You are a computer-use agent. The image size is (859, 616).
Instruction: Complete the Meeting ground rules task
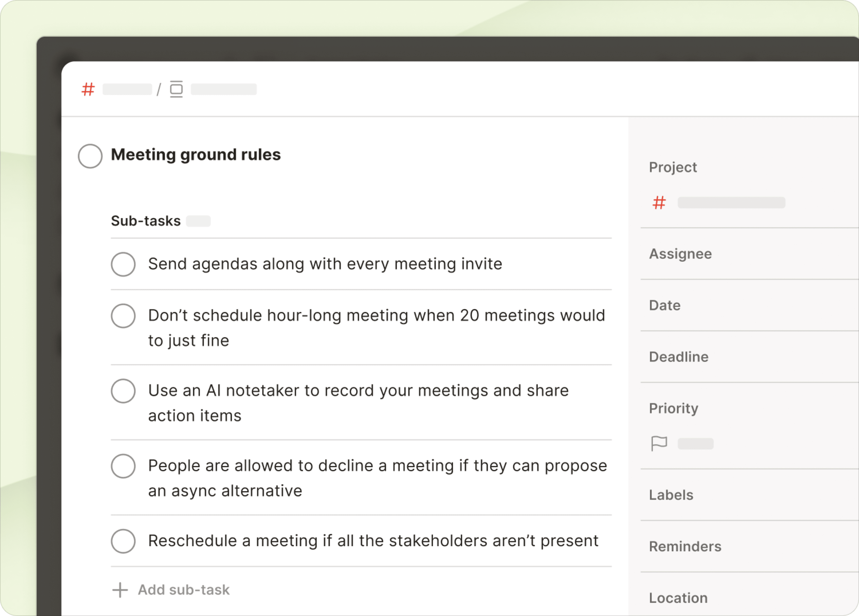coord(90,155)
